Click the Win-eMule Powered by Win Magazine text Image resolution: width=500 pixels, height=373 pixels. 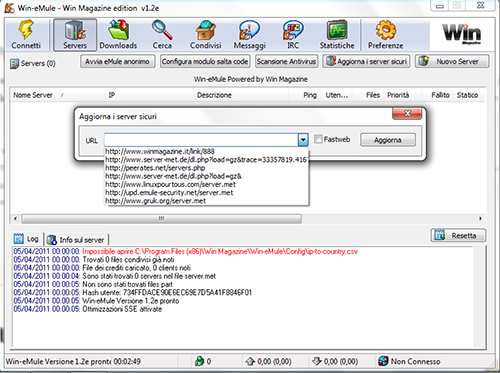point(251,79)
